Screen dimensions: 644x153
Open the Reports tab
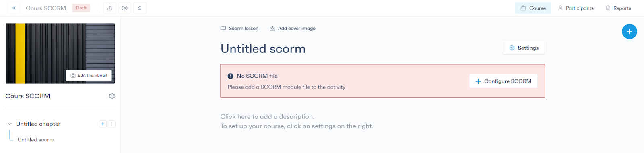(618, 8)
